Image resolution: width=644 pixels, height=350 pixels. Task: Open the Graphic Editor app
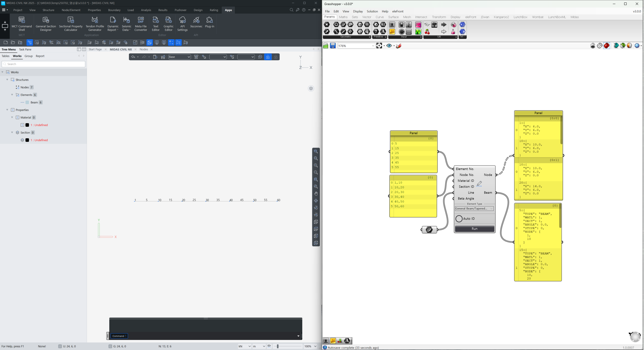(x=168, y=24)
